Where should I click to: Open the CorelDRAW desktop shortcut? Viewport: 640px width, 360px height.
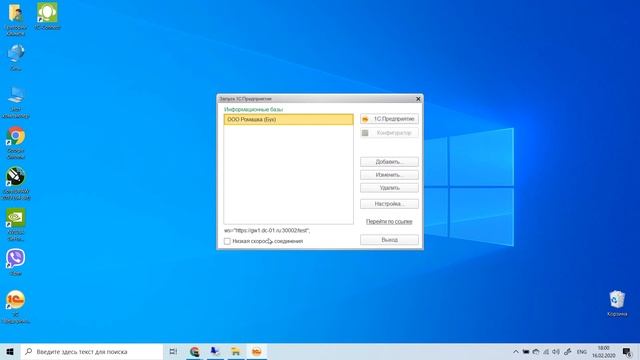(16, 184)
